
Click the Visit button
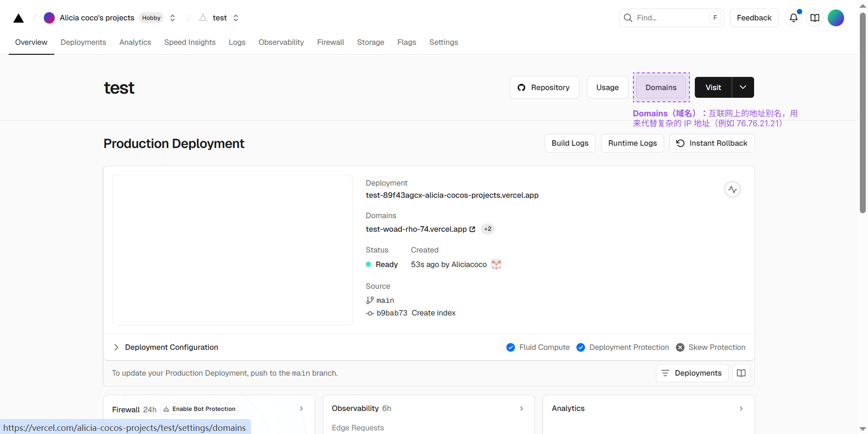[x=713, y=87]
